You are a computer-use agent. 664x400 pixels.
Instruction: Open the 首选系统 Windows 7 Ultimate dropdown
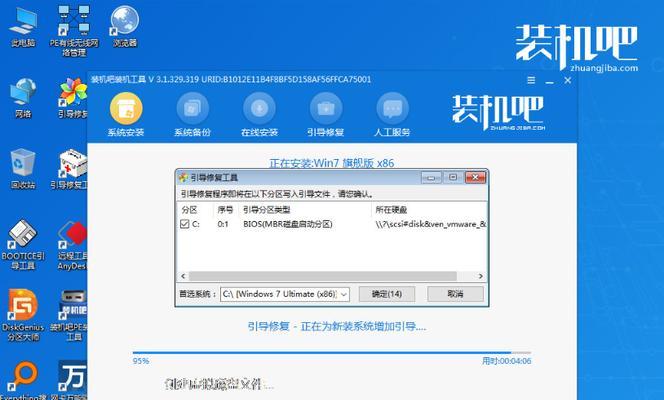pyautogui.click(x=285, y=294)
